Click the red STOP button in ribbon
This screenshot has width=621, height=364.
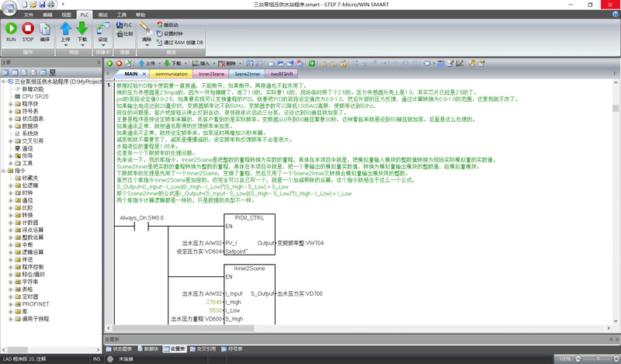28,32
